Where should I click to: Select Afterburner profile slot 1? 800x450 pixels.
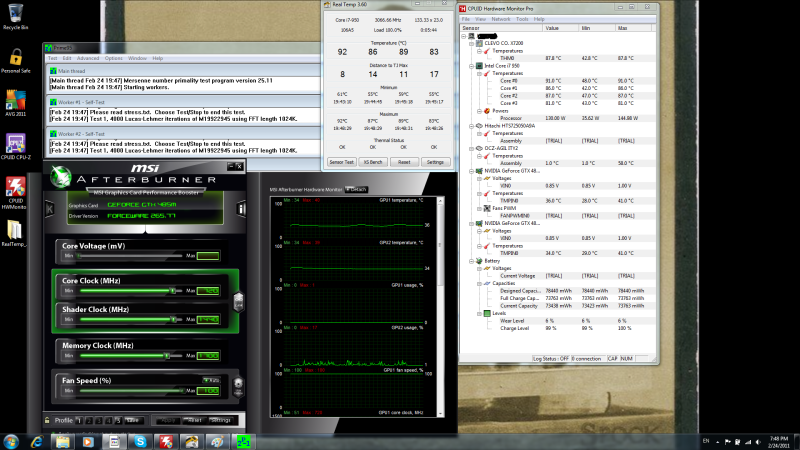tap(79, 420)
